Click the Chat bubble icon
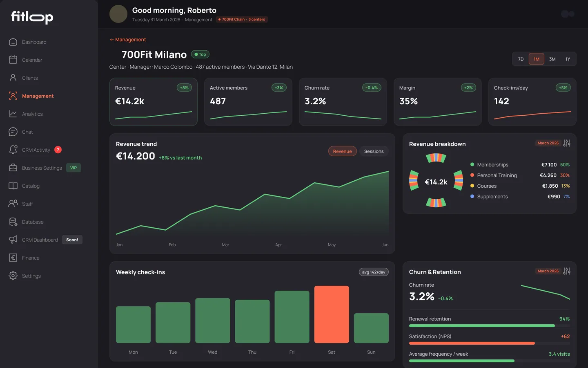The width and height of the screenshot is (588, 368). pos(13,132)
